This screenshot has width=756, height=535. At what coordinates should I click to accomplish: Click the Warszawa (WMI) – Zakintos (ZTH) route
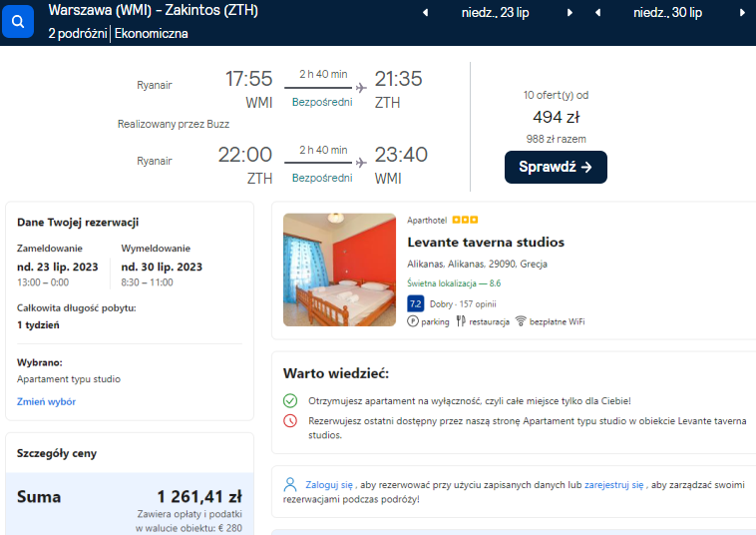[154, 10]
